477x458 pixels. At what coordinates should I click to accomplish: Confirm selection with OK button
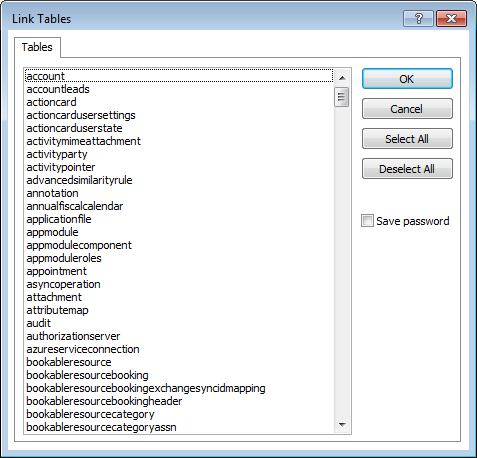tap(407, 79)
